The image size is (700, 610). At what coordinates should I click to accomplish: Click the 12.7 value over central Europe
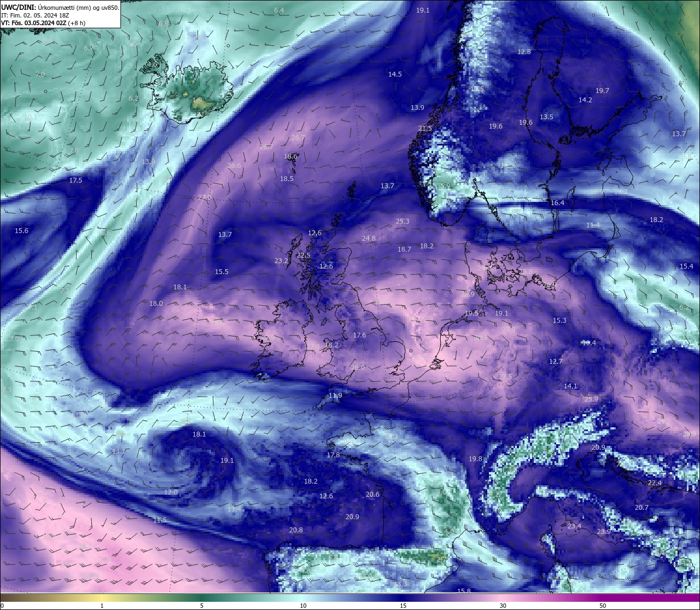point(556,361)
